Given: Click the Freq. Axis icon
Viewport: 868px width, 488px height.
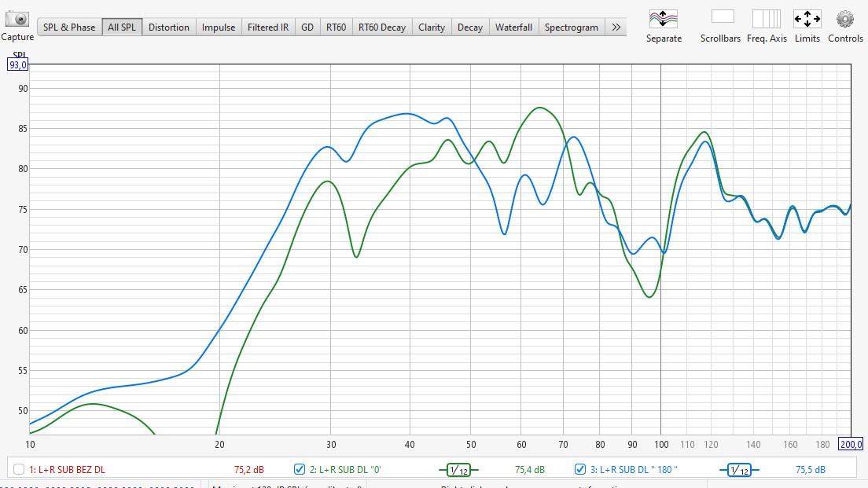Looking at the screenshot, I should pyautogui.click(x=766, y=19).
